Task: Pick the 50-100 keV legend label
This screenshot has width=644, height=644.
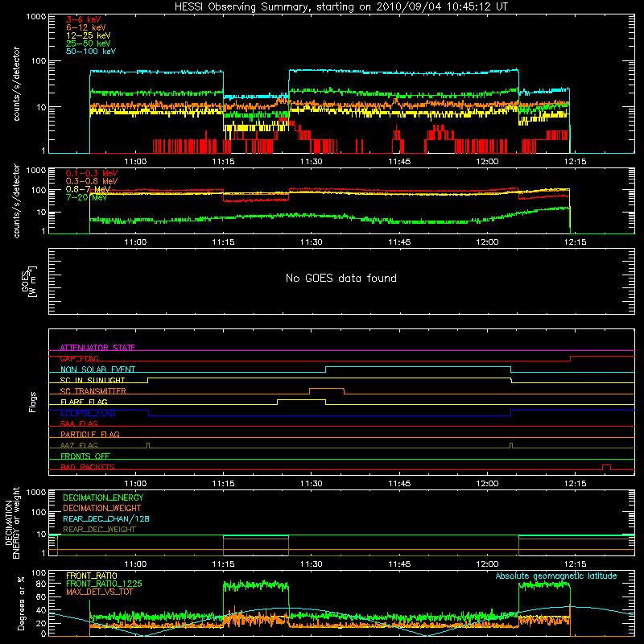Action: pos(91,52)
